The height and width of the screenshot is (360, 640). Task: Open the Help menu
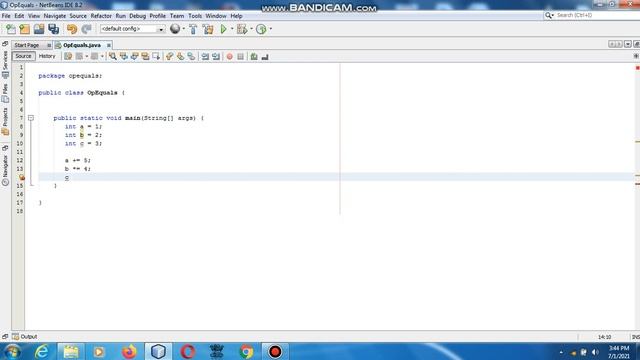(236, 16)
